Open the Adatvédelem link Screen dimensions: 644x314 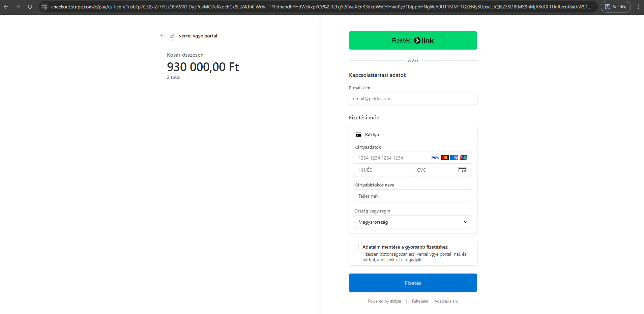pos(446,301)
